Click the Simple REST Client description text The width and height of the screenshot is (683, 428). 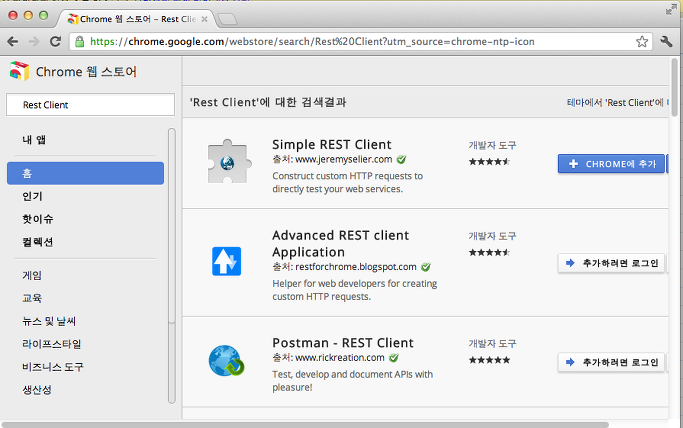348,182
